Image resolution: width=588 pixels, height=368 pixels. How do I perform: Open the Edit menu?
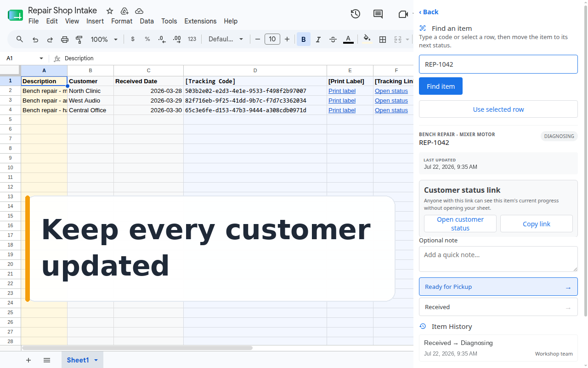click(x=52, y=21)
